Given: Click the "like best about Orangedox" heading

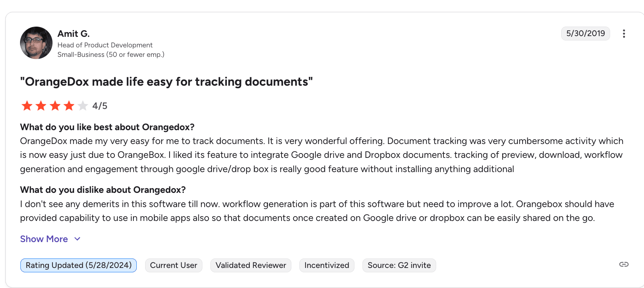Looking at the screenshot, I should tap(107, 127).
